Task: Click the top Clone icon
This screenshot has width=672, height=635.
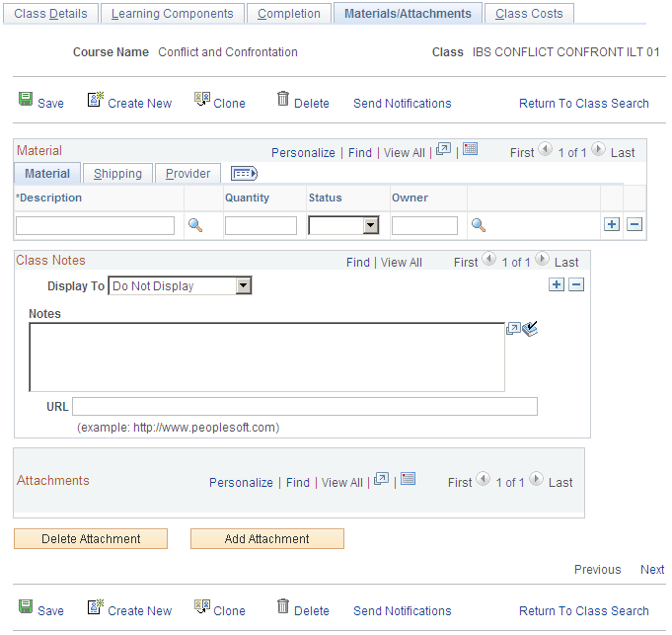Action: pos(202,99)
